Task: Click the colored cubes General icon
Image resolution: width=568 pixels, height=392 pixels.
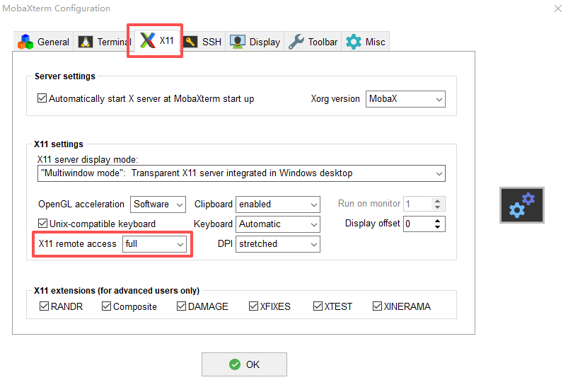Action: pyautogui.click(x=25, y=42)
